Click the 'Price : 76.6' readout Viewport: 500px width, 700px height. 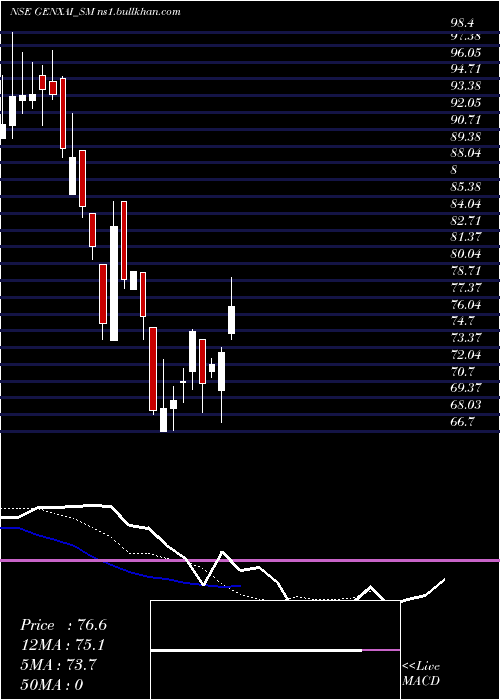click(x=63, y=625)
